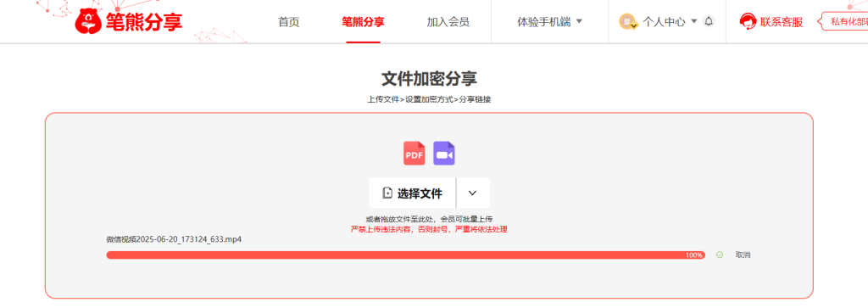868x308 pixels.
Task: Click file icon inside 选择文件 button
Action: [387, 193]
